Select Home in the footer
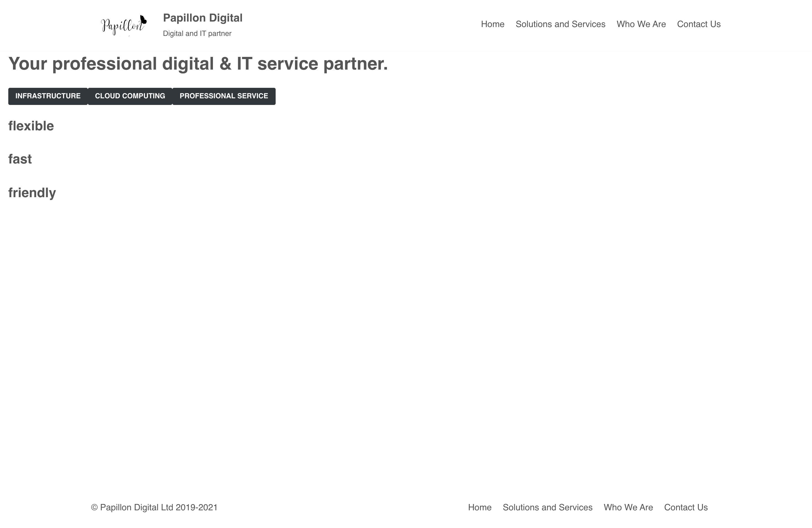The height and width of the screenshot is (528, 812). click(480, 507)
